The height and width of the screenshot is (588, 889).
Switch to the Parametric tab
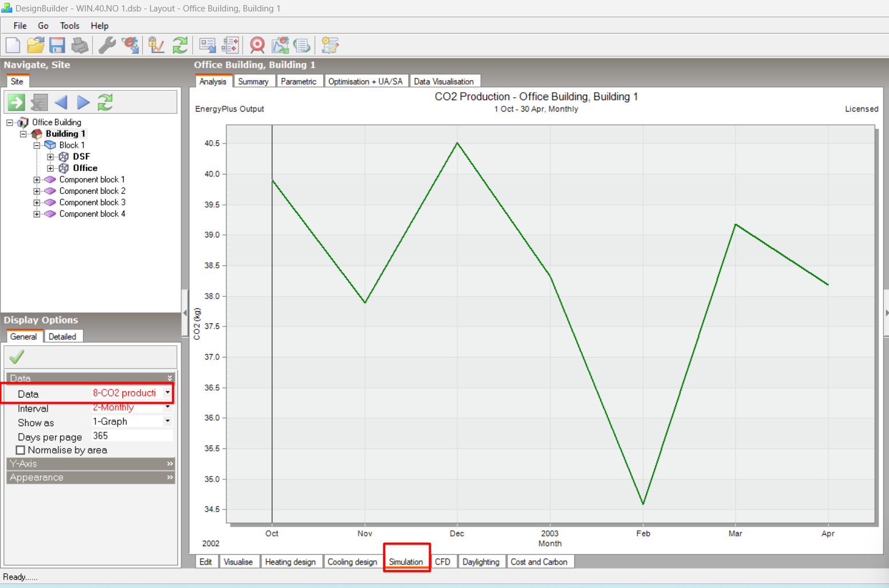(x=299, y=81)
